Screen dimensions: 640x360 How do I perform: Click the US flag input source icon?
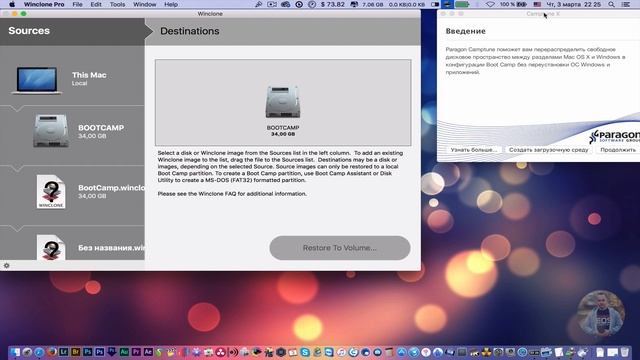coord(537,4)
